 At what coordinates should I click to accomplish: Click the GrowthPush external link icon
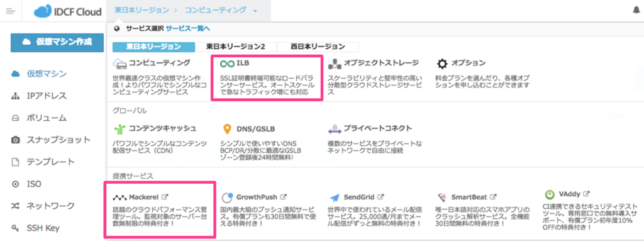(284, 196)
